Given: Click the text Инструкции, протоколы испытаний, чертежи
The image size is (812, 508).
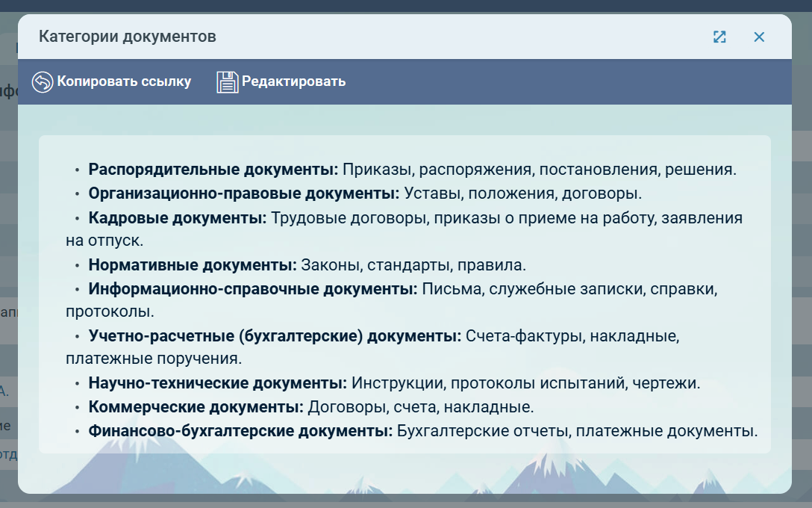Looking at the screenshot, I should click(526, 384).
